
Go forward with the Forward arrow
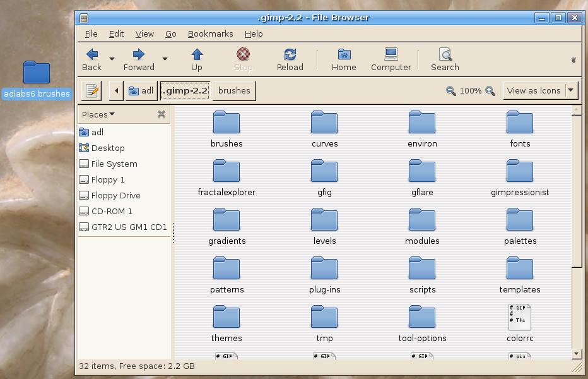pos(139,59)
